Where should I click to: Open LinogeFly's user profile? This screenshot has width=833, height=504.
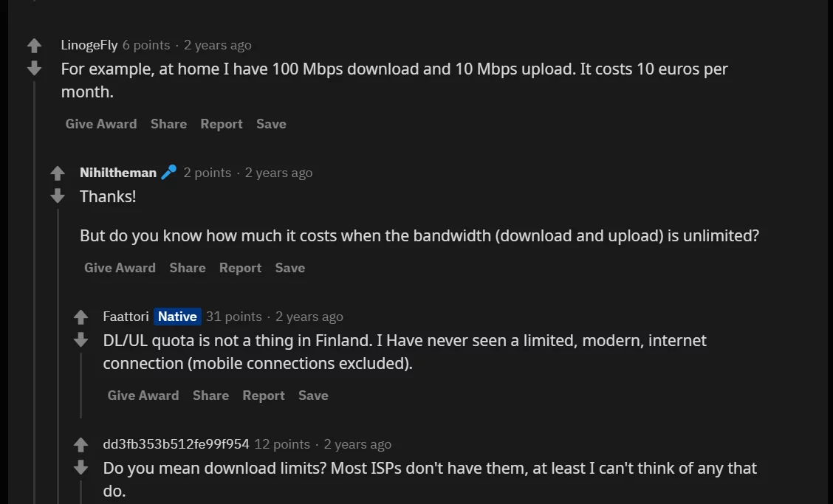point(89,45)
